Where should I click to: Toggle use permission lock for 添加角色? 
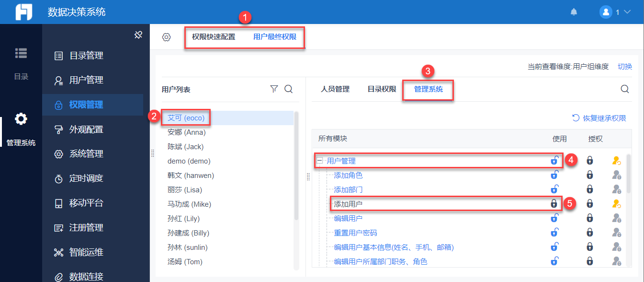[554, 175]
